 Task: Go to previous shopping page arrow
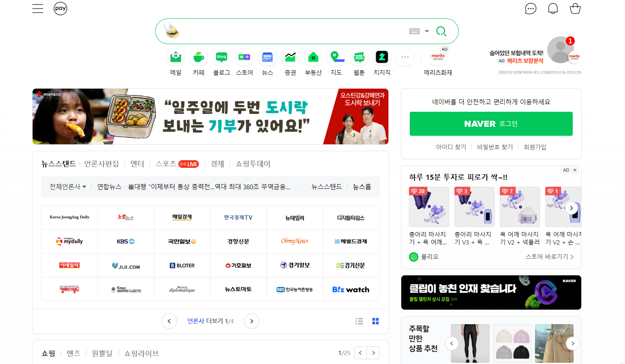[361, 353]
